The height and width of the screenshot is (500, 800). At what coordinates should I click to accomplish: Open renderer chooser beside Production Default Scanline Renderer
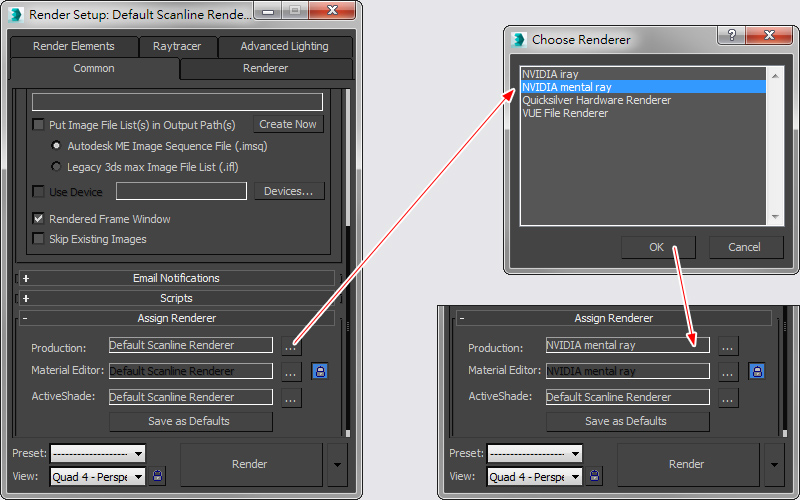pos(291,346)
